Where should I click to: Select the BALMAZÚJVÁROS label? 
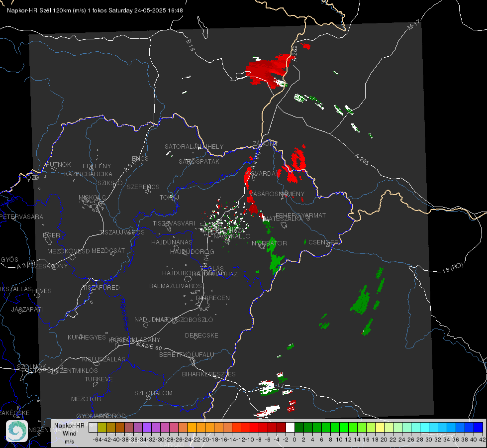pos(176,286)
